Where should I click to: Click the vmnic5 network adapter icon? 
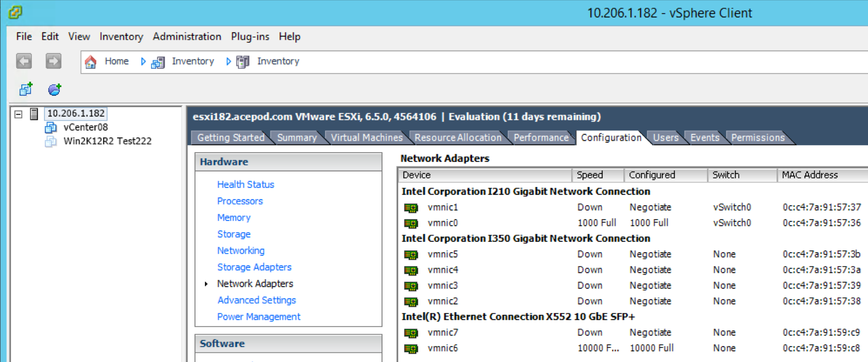[411, 254]
